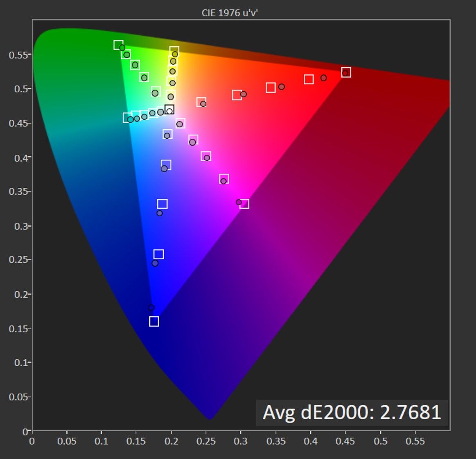The height and width of the screenshot is (459, 476).
Task: Select the topmost green target square
Action: (x=118, y=45)
